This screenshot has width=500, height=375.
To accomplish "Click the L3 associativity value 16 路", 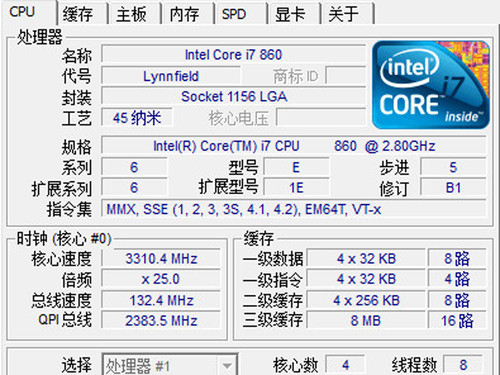I will 457,321.
